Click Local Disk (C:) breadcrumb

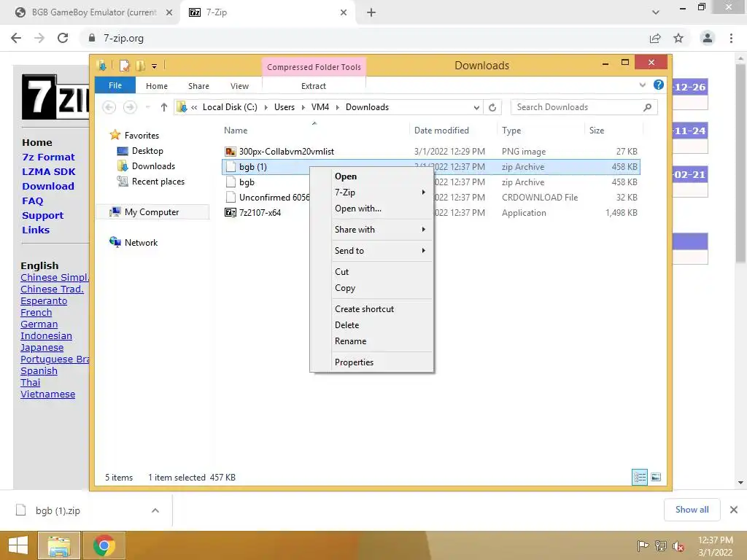(x=230, y=107)
